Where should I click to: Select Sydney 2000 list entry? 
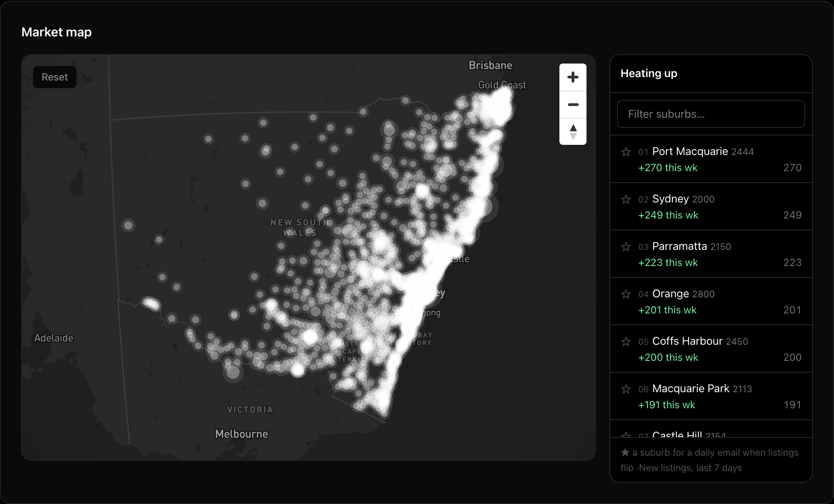(x=711, y=207)
